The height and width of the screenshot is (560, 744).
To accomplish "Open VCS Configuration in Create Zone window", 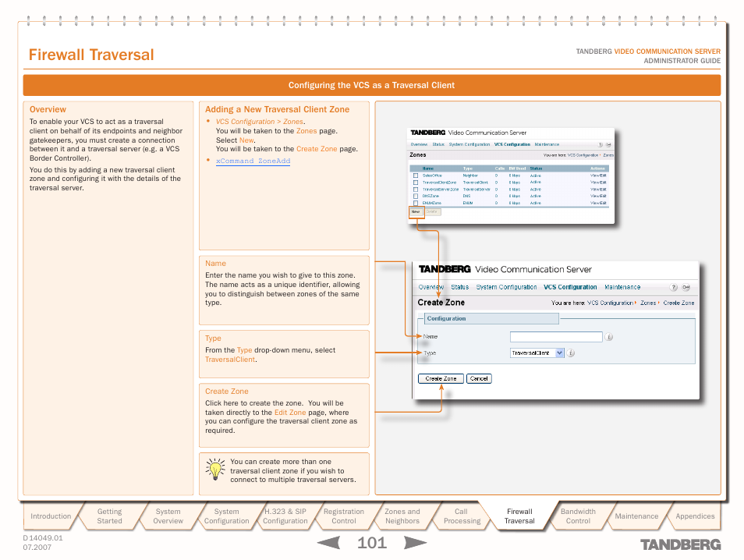I will pos(570,287).
